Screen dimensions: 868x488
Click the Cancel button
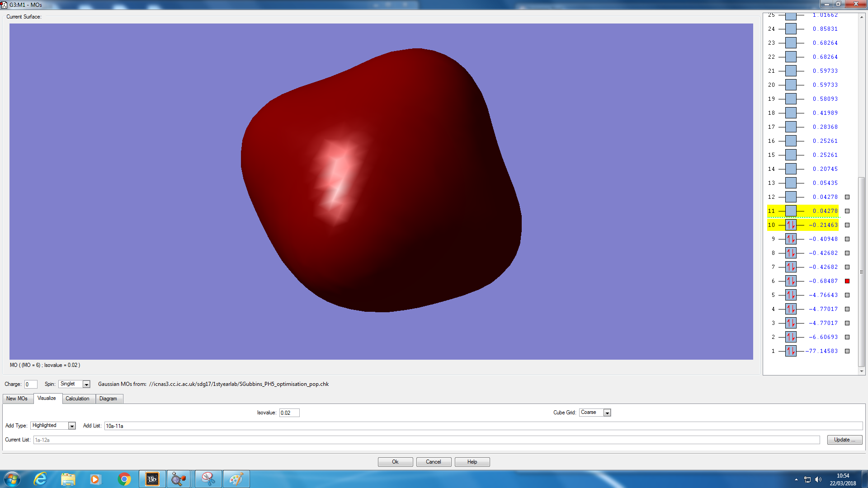coord(433,462)
